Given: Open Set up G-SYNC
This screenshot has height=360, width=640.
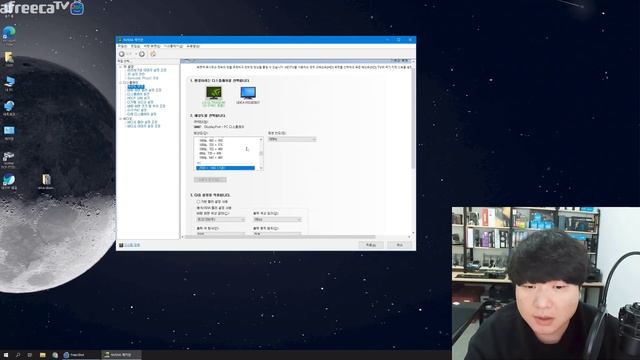Looking at the screenshot, I should pyautogui.click(x=137, y=110).
